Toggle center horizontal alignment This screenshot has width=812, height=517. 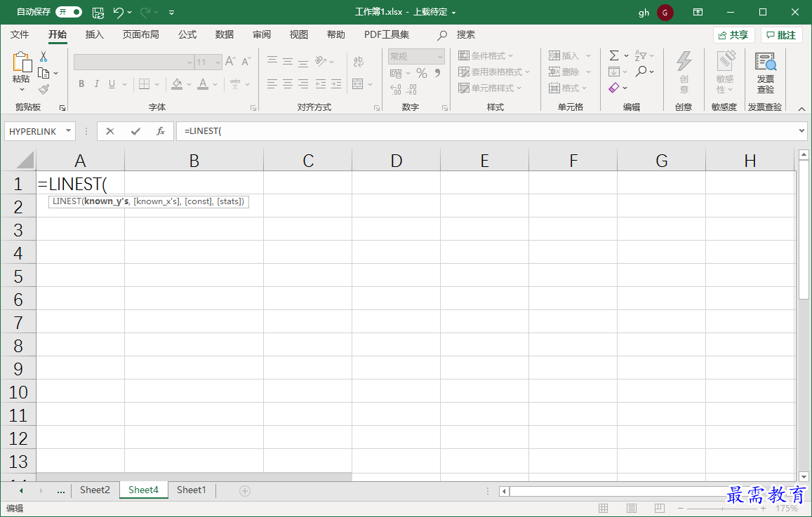tap(288, 84)
